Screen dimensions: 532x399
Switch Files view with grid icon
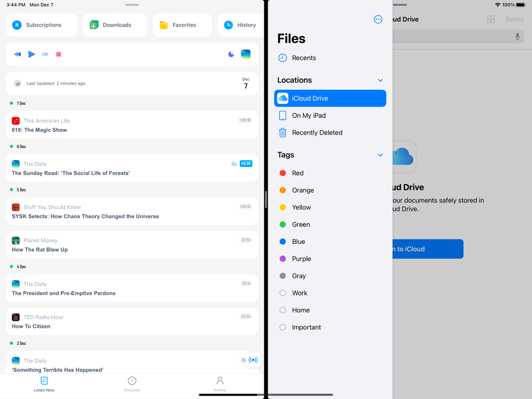tap(491, 19)
